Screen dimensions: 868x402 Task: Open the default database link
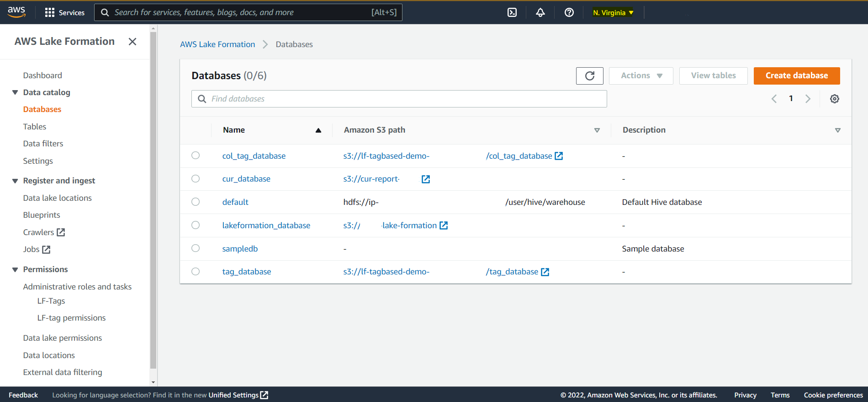(x=235, y=202)
